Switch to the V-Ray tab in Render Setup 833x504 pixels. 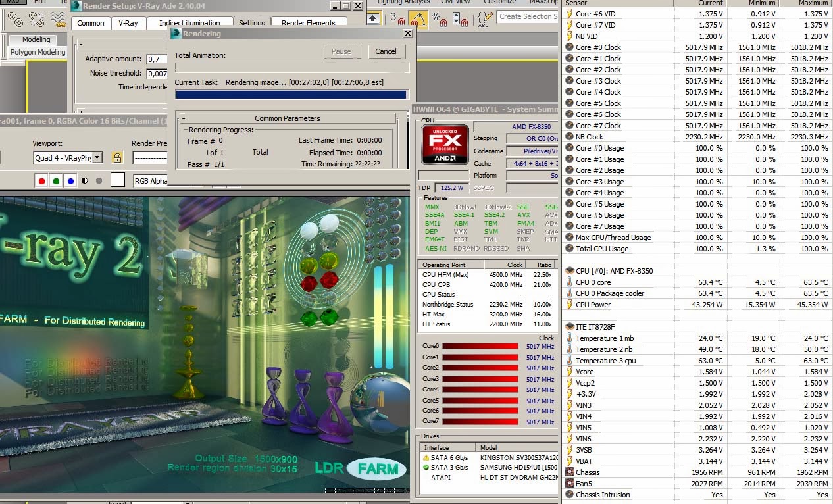click(x=128, y=23)
